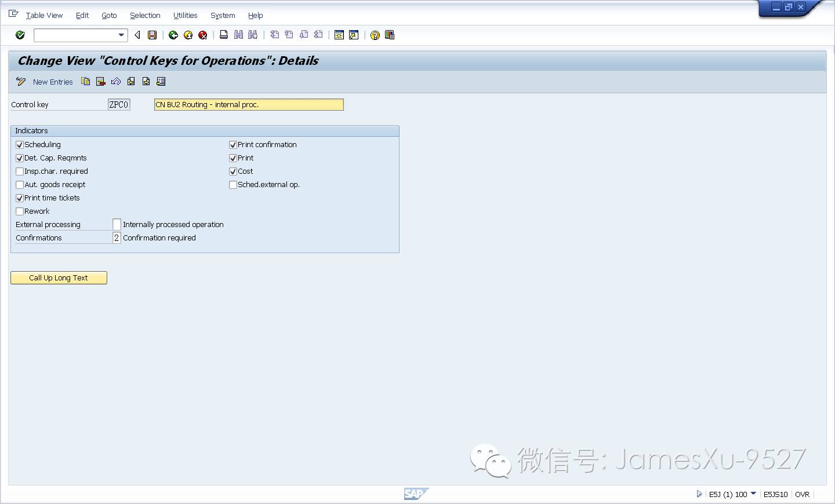Click the Call Up Long Text button
The image size is (835, 504).
coord(59,278)
